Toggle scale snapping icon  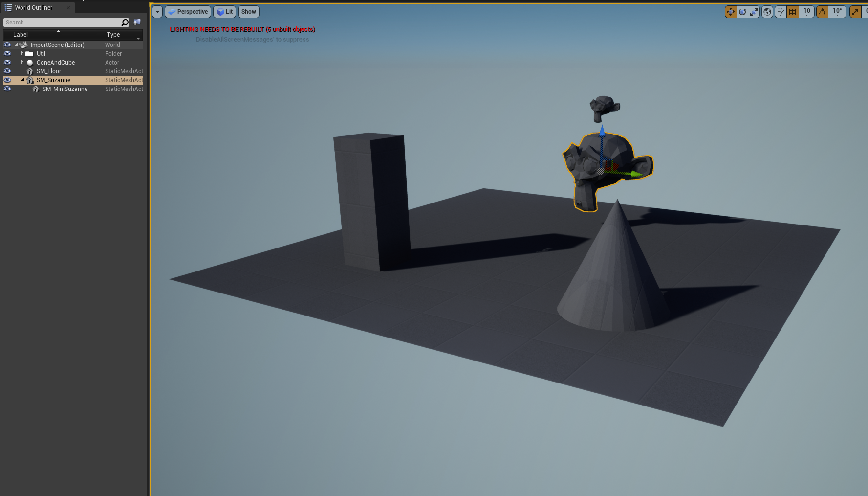[855, 12]
